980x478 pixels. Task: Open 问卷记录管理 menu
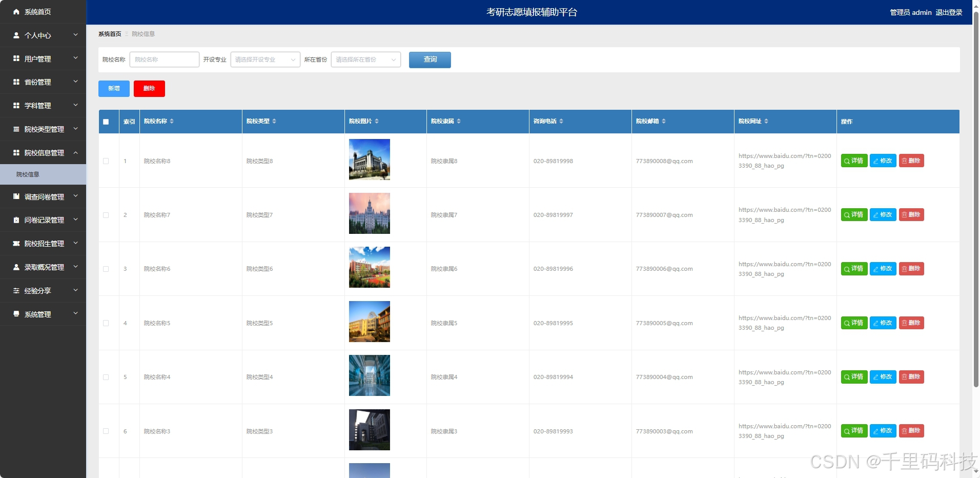click(43, 220)
